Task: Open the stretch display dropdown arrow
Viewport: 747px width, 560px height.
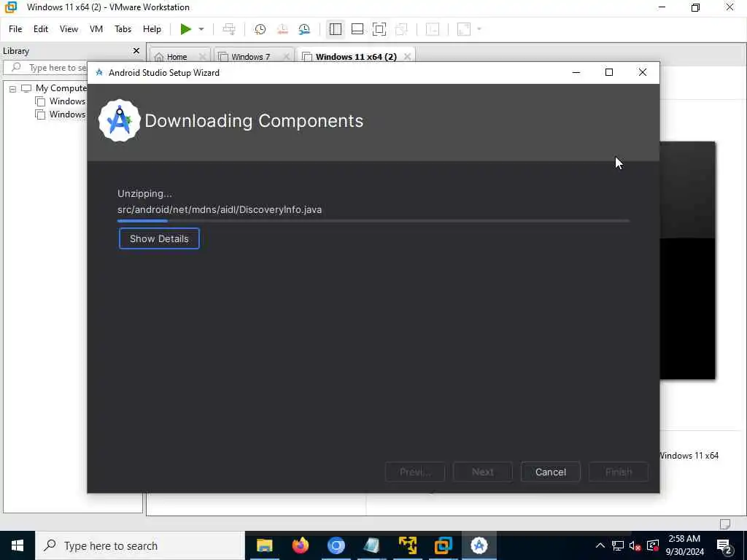Action: point(479,29)
